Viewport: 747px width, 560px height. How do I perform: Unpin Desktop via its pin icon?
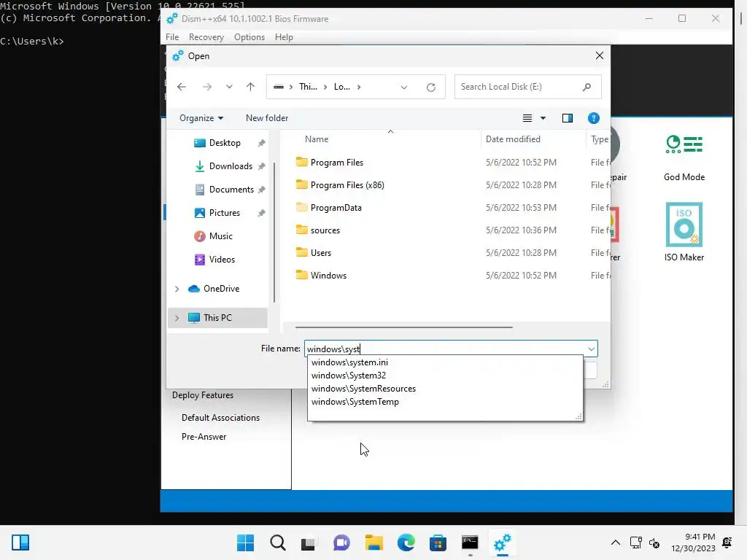(261, 143)
